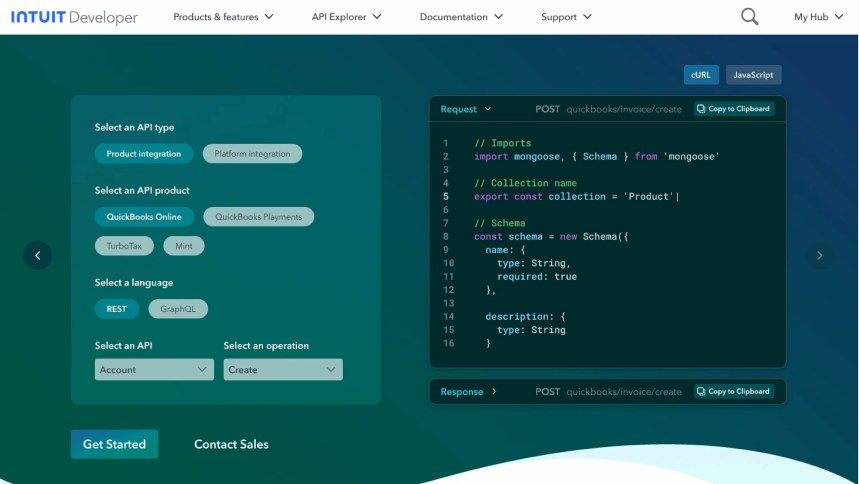Click 'import mongoose' code line

597,157
